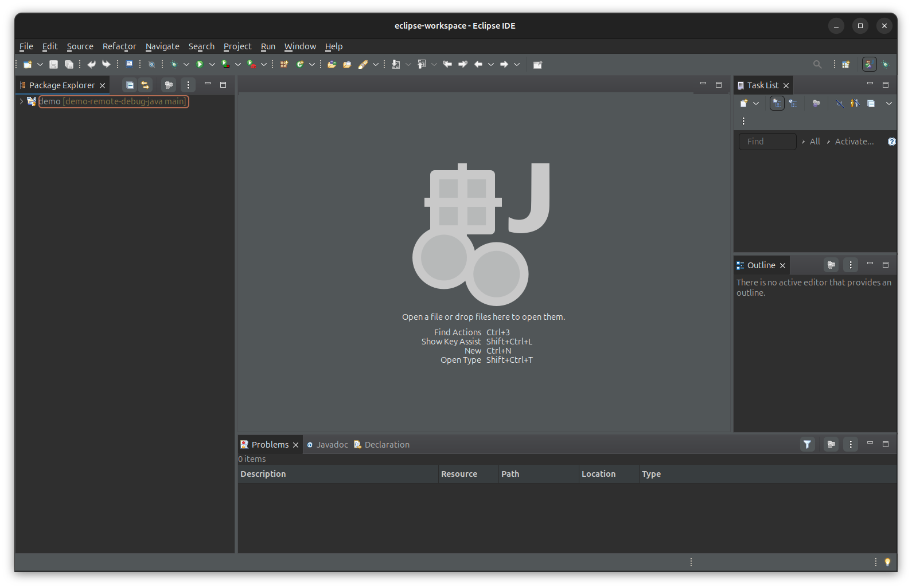Click the Open Task folder toolbar icon
Viewport: 912px width, 588px height.
[347, 64]
